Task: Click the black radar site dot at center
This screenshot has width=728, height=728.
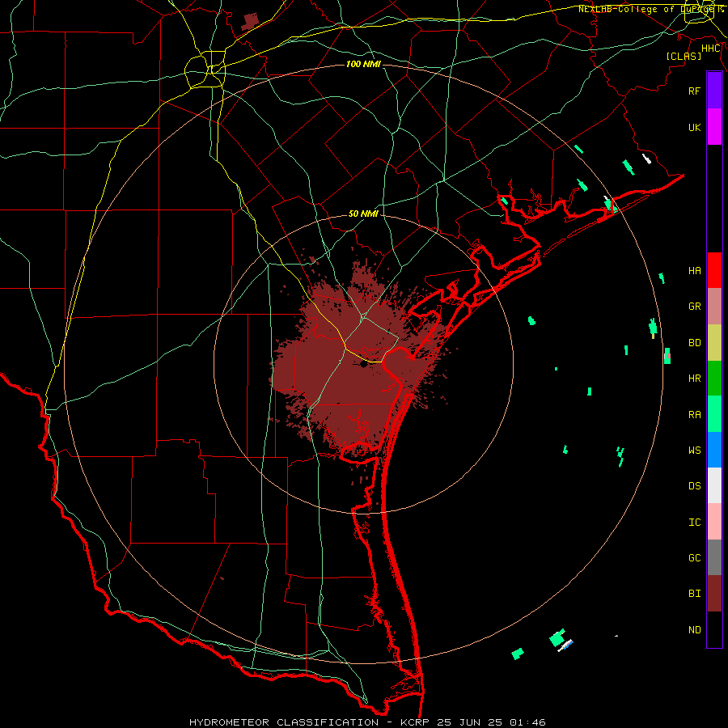Action: coord(363,364)
